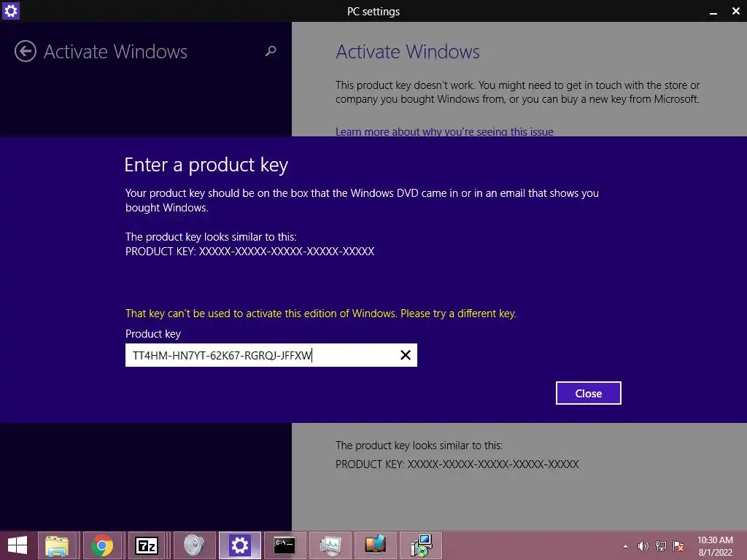Show hidden system tray icons
This screenshot has height=560, width=747.
(625, 546)
